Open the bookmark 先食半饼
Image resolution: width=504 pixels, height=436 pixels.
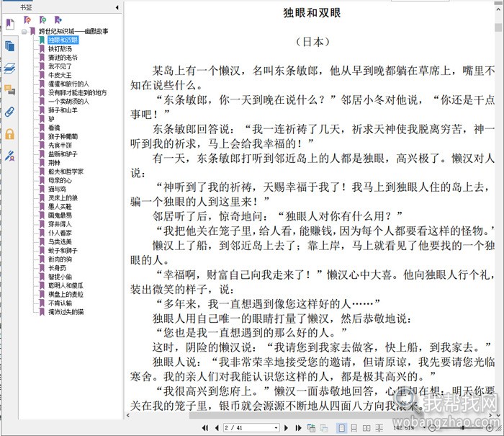[x=60, y=145]
